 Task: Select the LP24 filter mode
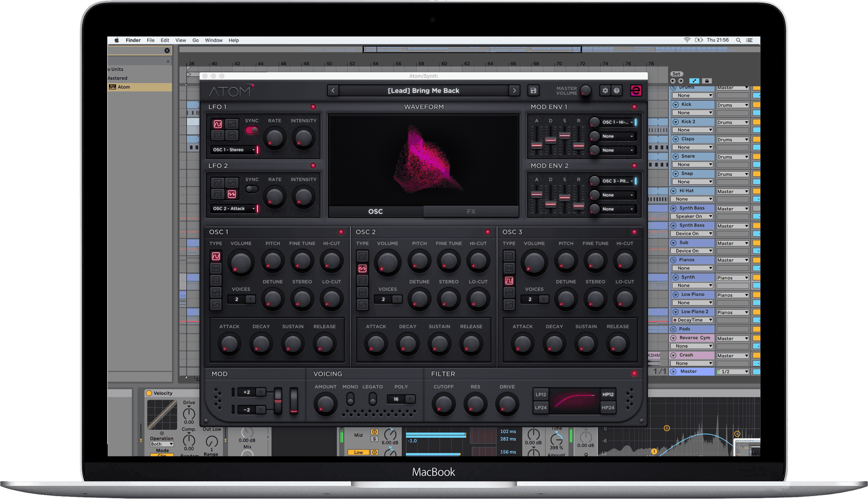coord(540,407)
